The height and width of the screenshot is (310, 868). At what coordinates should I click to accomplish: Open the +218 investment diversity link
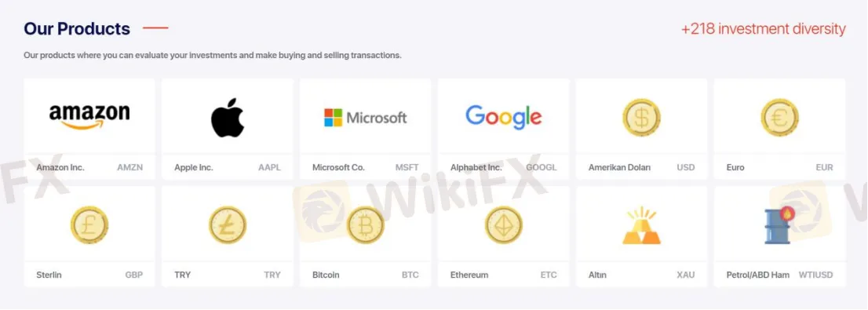tap(764, 29)
